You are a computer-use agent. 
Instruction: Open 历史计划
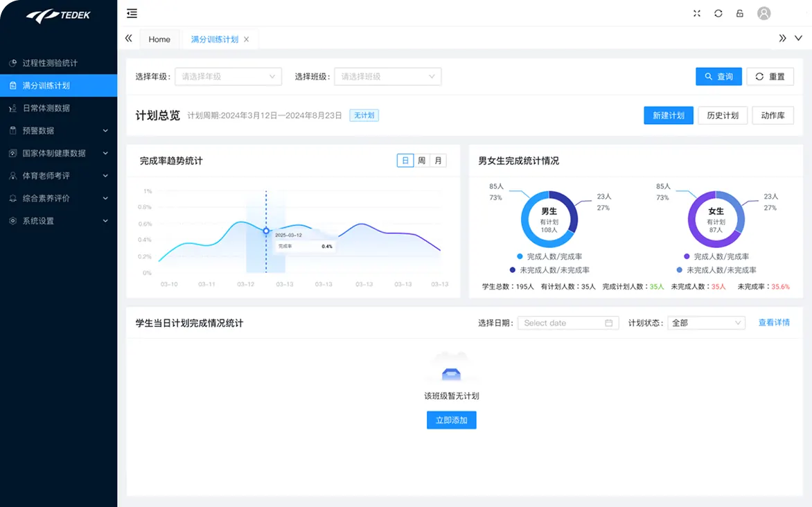click(x=723, y=116)
